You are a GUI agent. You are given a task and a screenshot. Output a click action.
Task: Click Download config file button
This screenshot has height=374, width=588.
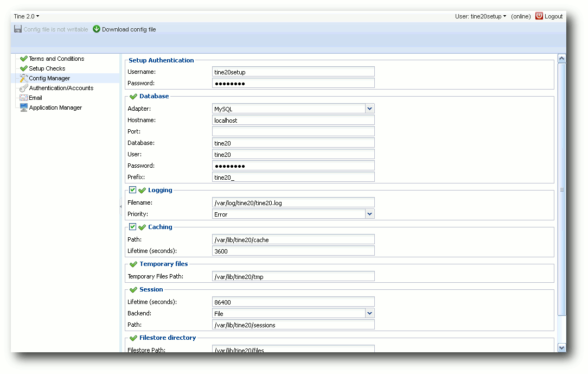(x=125, y=29)
